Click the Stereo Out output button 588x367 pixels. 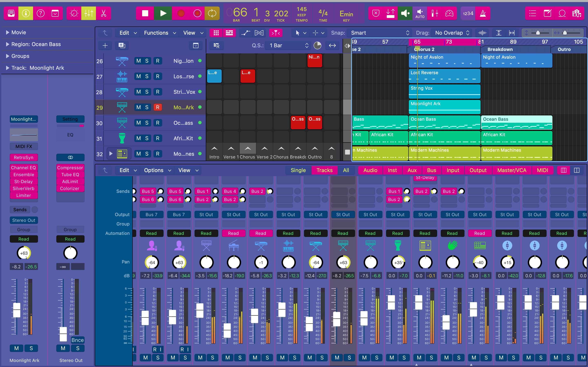click(x=23, y=220)
